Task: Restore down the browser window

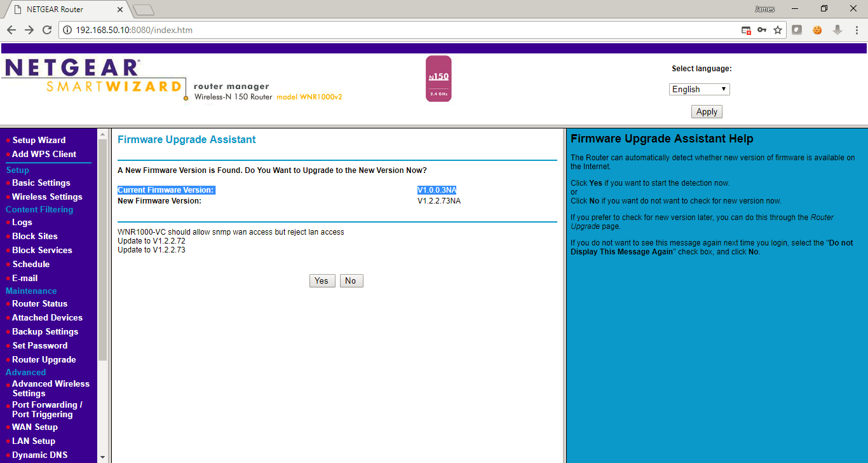Action: tap(824, 9)
